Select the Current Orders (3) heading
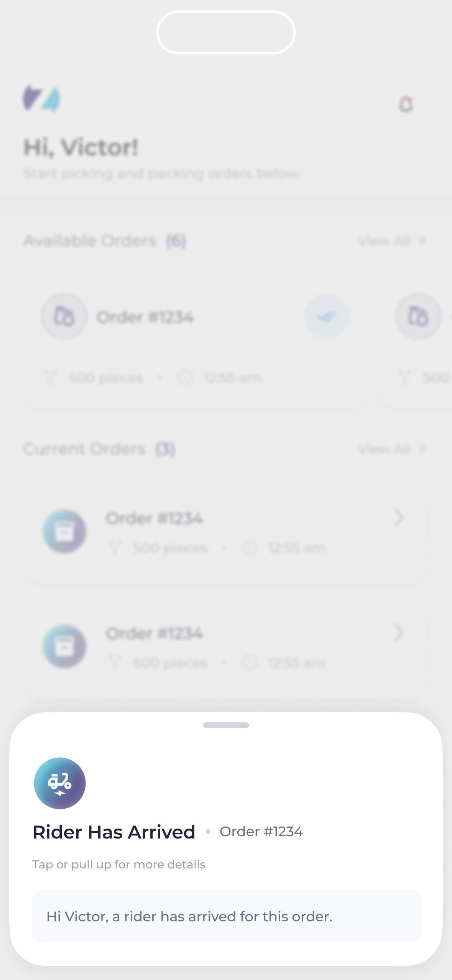Viewport: 452px width, 980px height. click(x=99, y=449)
